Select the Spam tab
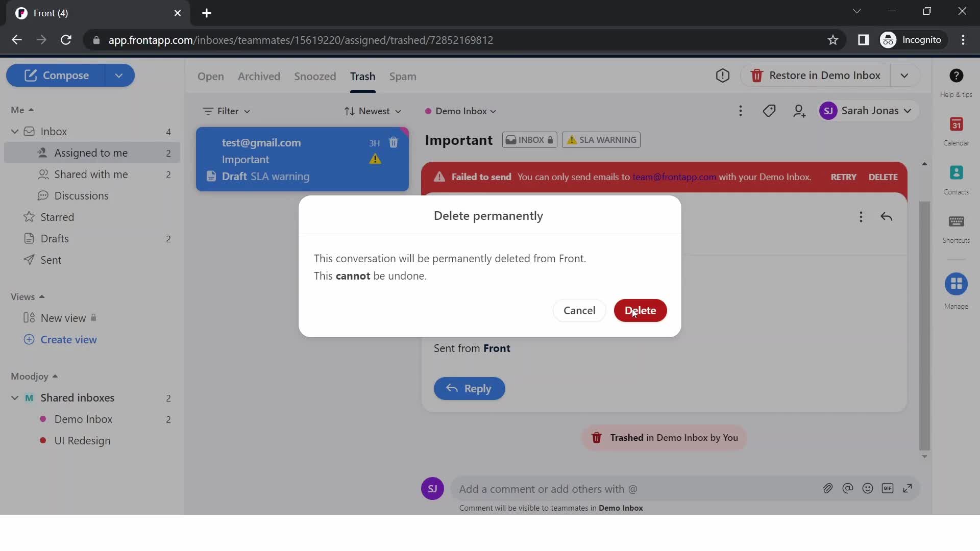The height and width of the screenshot is (551, 980). (404, 76)
